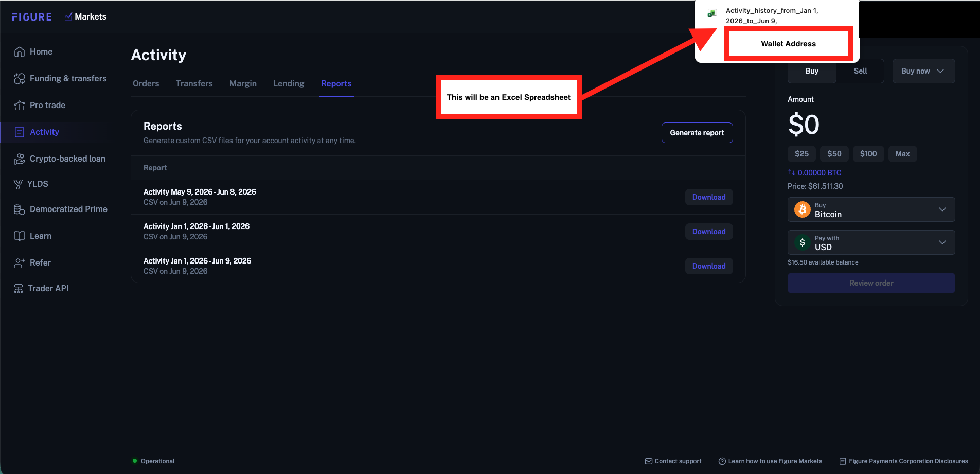980x474 pixels.
Task: Click the Learn book icon
Action: tap(20, 236)
